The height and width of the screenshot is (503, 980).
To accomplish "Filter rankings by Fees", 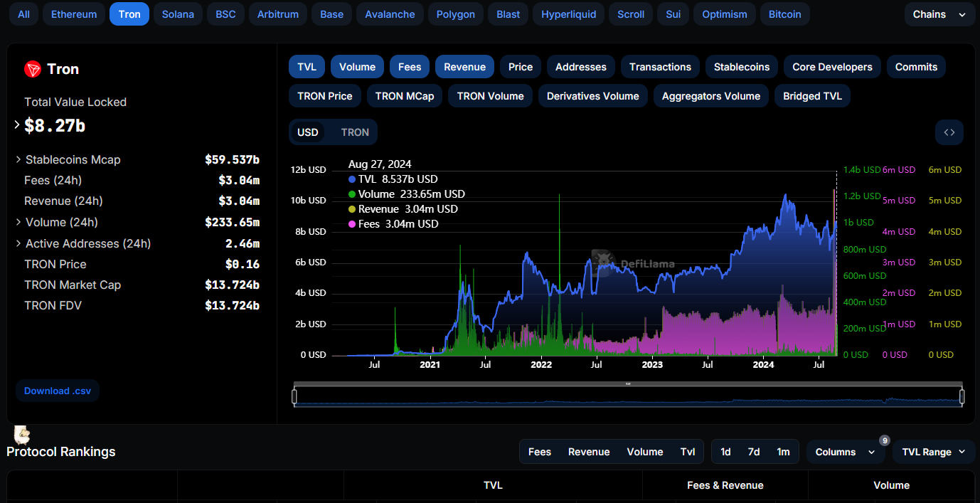I will pyautogui.click(x=540, y=452).
